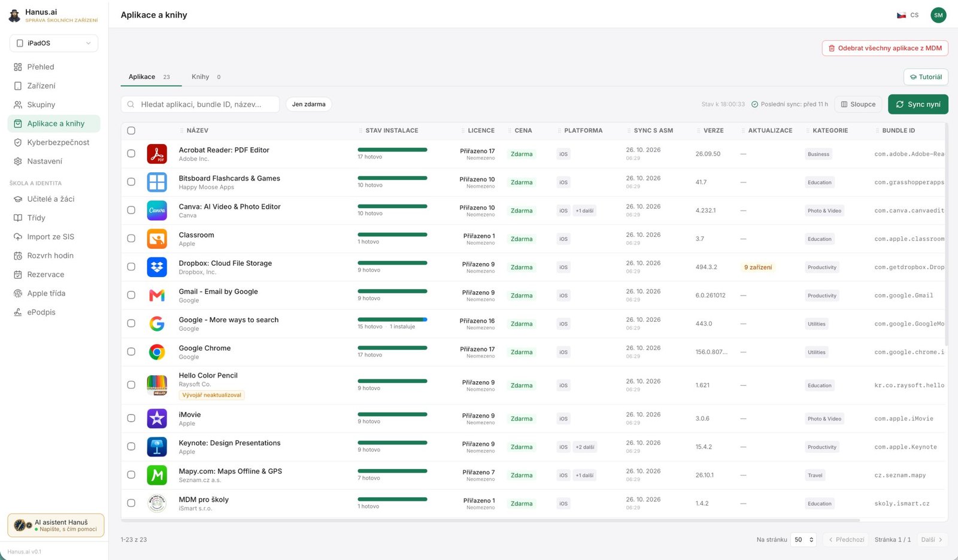Sort by the Verze column header
Image resolution: width=958 pixels, height=560 pixels.
(713, 130)
